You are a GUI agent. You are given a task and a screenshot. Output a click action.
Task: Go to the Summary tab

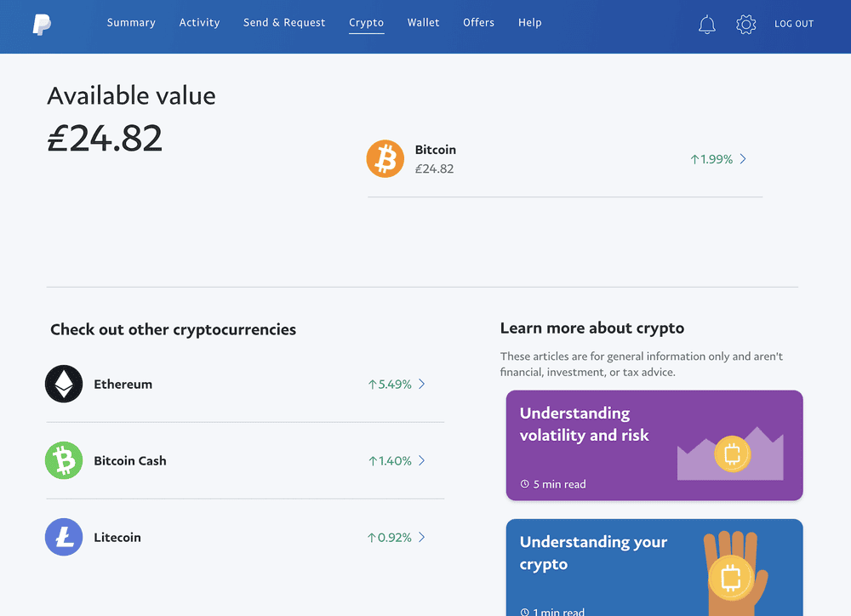point(131,23)
